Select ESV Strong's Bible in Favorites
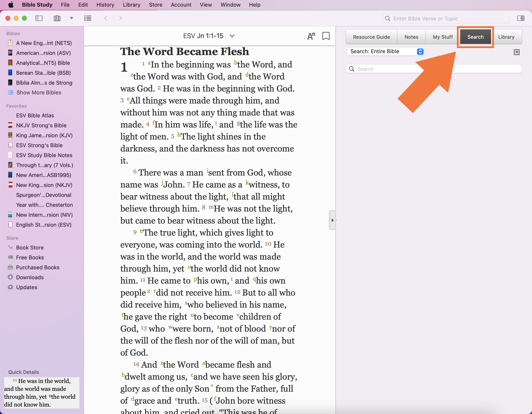Screen dimensions: 532x414 click(39, 145)
